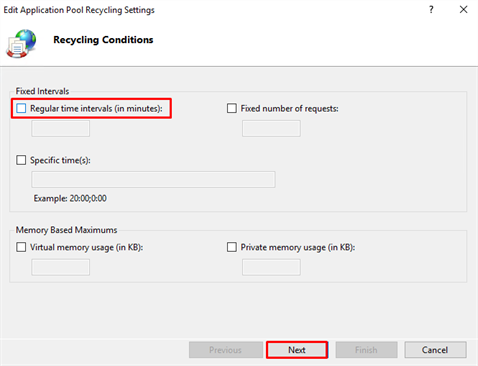The image size is (478, 366).
Task: Check the Specific time(s) option
Action: coord(21,160)
